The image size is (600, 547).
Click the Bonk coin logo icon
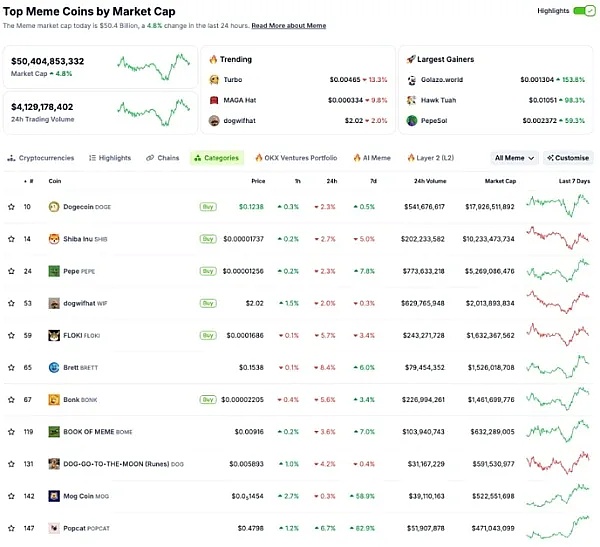tap(54, 400)
